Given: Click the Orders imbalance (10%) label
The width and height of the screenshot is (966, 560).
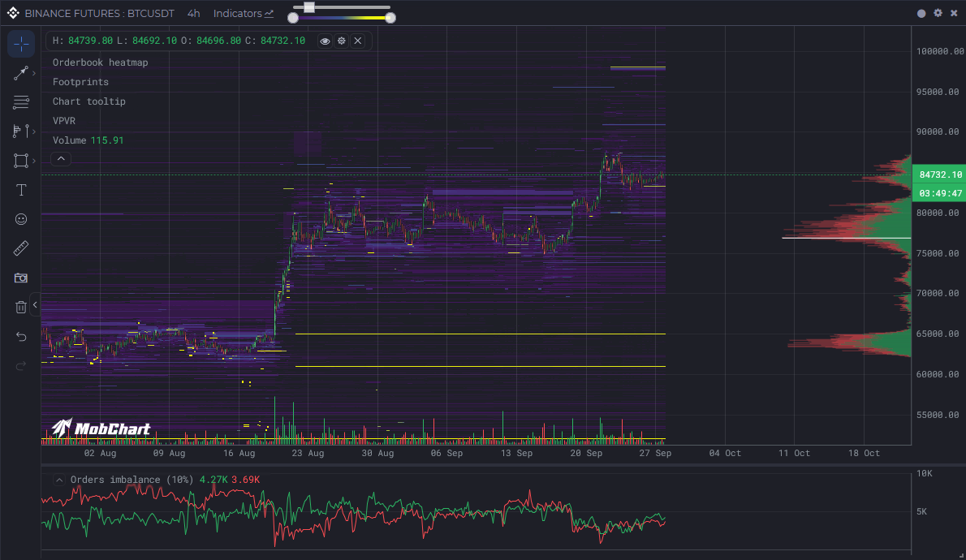Looking at the screenshot, I should coord(132,480).
